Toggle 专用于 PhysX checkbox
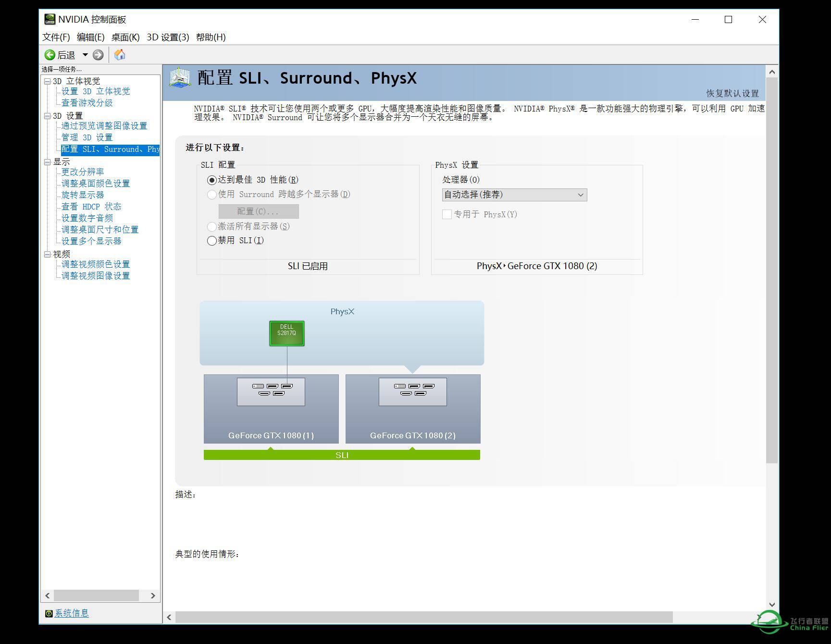 click(447, 214)
